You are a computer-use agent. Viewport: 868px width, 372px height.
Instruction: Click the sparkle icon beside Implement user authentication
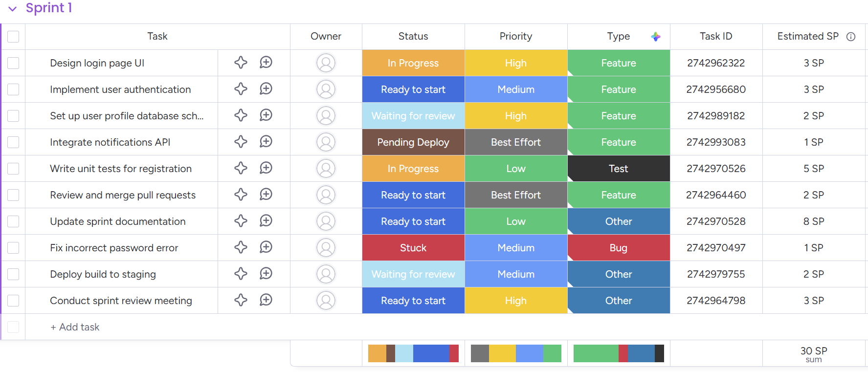241,89
